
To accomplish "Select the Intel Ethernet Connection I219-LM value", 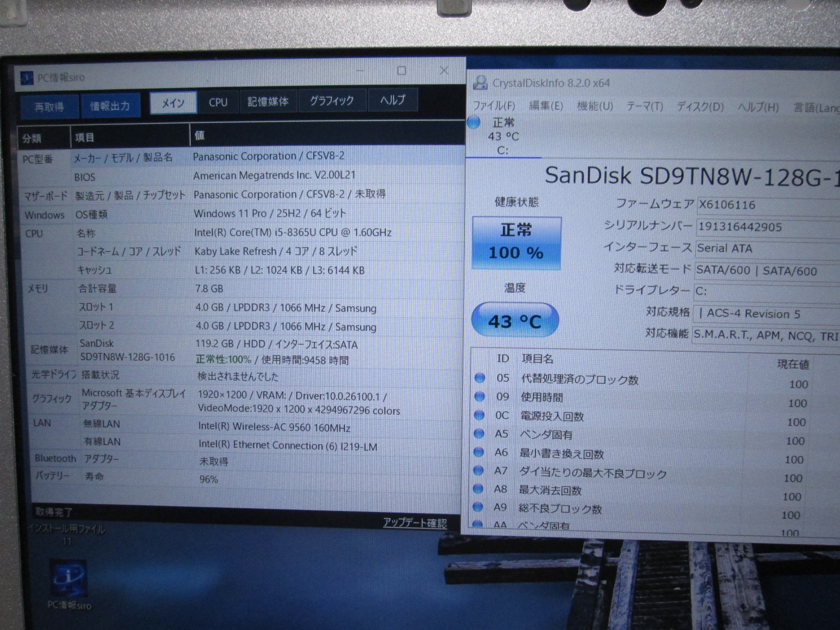I will tap(288, 445).
